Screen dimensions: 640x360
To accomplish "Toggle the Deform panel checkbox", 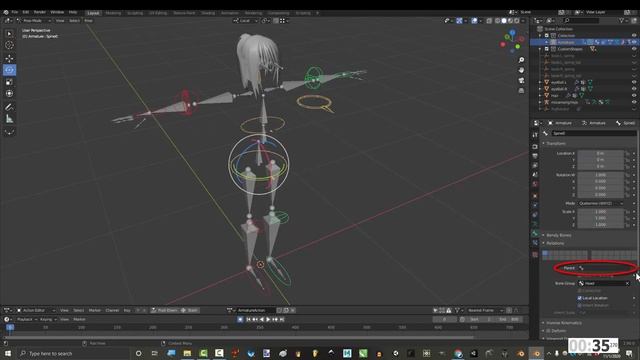I will click(x=549, y=331).
